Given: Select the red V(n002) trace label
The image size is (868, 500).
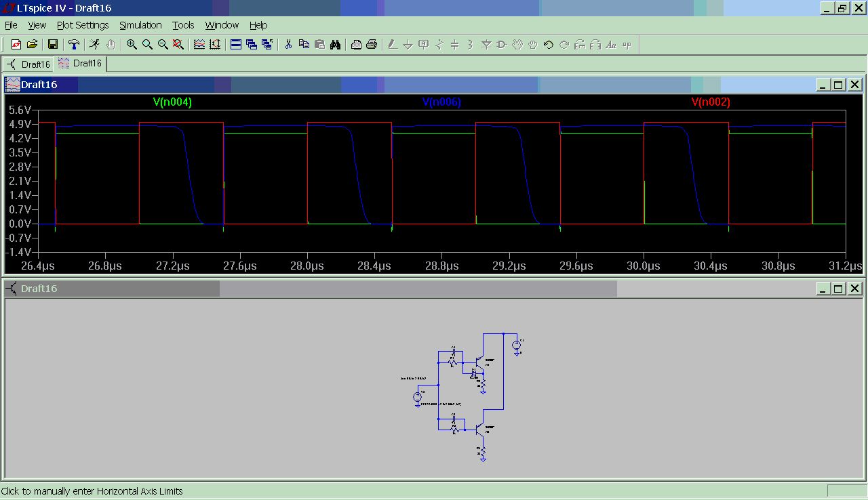Looking at the screenshot, I should point(710,102).
